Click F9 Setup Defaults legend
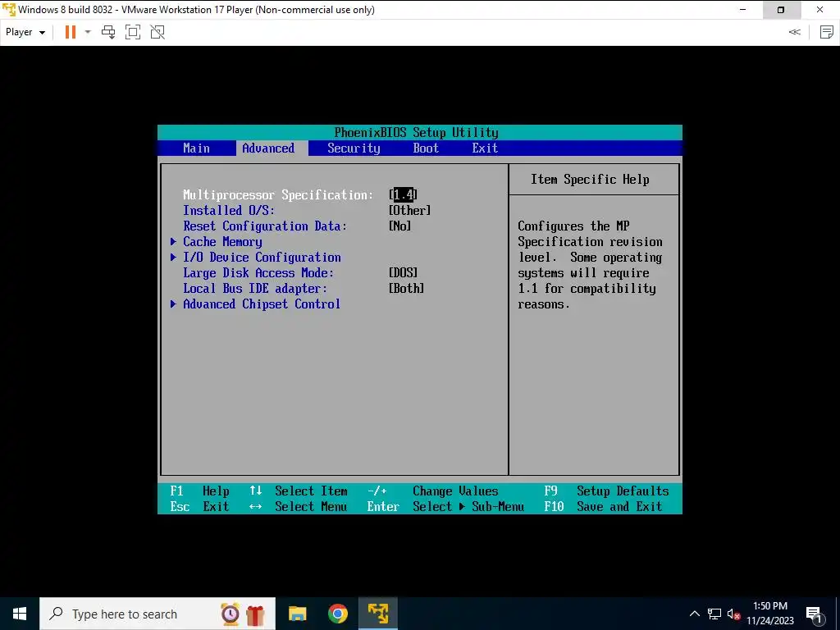The height and width of the screenshot is (630, 840). pyautogui.click(x=606, y=491)
